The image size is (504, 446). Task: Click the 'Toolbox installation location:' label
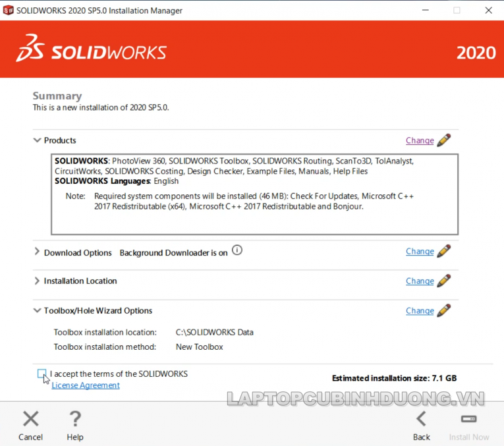[105, 332]
